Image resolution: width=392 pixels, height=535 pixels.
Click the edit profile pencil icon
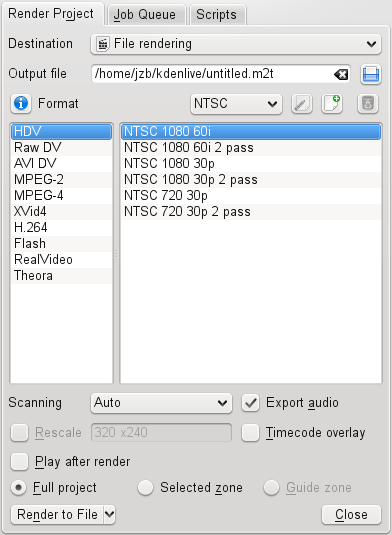point(302,103)
